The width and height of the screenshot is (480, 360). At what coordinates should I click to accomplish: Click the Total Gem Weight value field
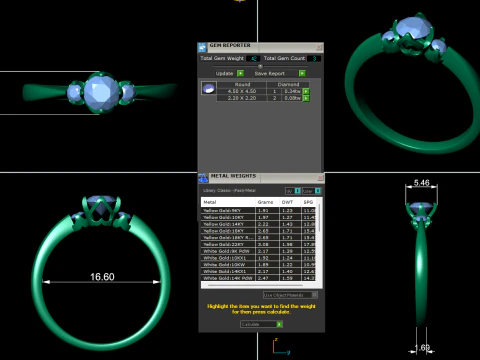(x=253, y=59)
